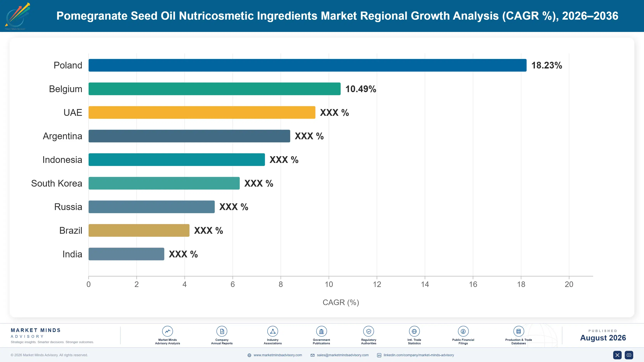Open linkedin.com/company/market-minds-advisory link
The image size is (644, 362).
[419, 355]
